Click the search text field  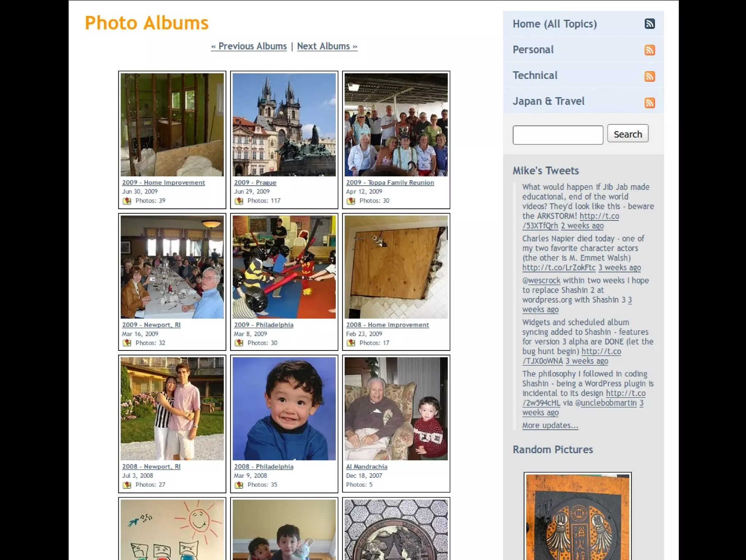tap(557, 135)
